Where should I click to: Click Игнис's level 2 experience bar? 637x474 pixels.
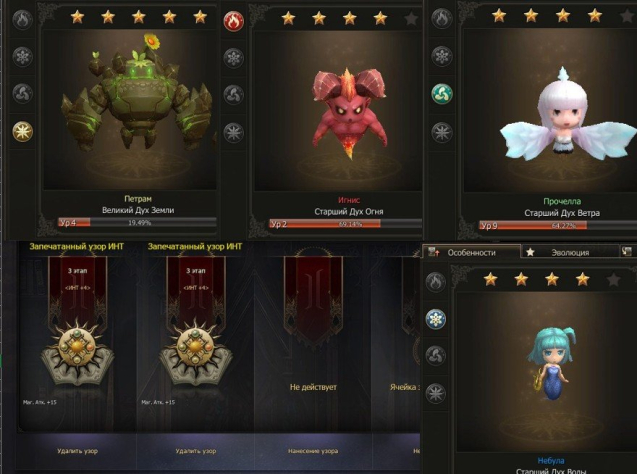[x=345, y=224]
